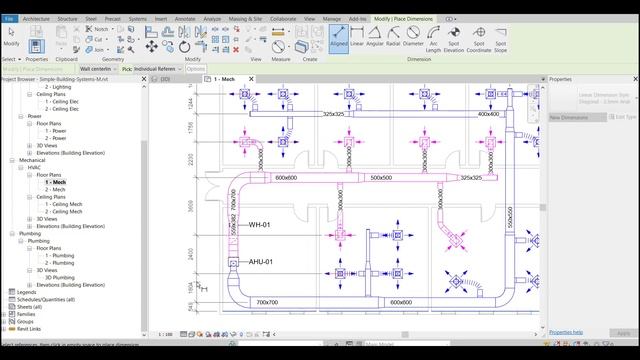Open the Systems ribbon tab
Screen dimensions: 640x360
(137, 19)
